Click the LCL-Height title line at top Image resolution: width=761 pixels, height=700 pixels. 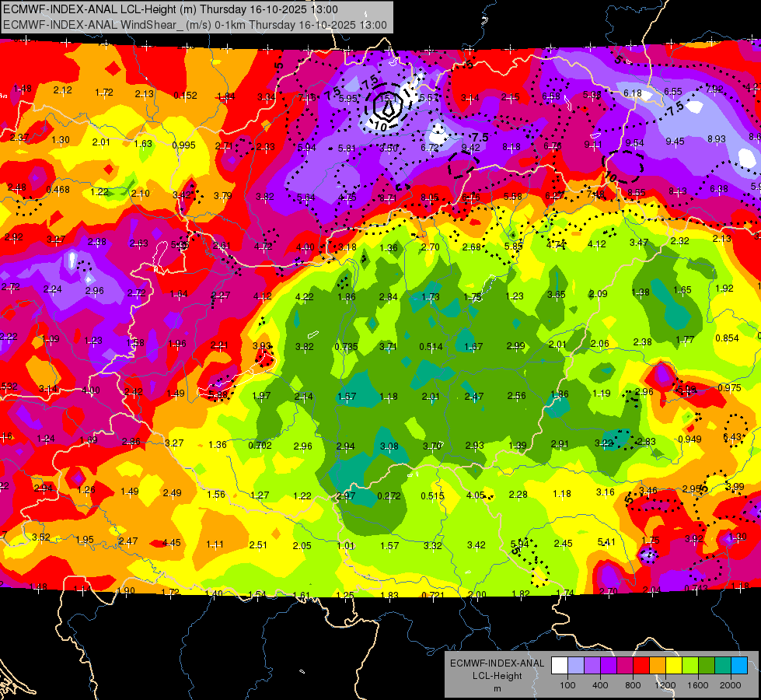point(170,9)
